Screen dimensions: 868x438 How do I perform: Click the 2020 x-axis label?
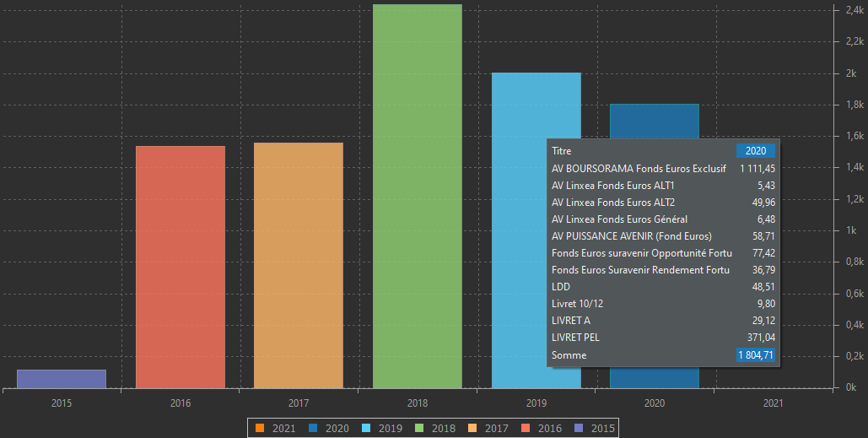[x=655, y=403]
